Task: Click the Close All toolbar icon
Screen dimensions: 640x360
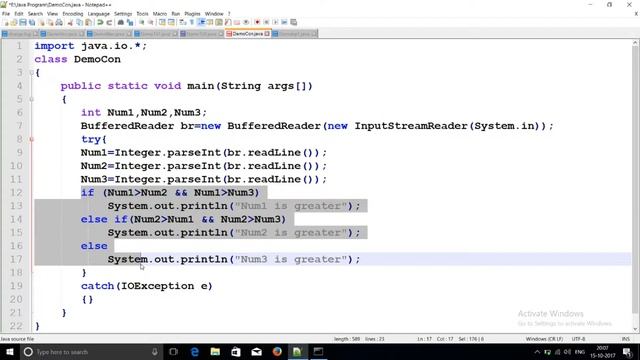Action: tap(50, 22)
